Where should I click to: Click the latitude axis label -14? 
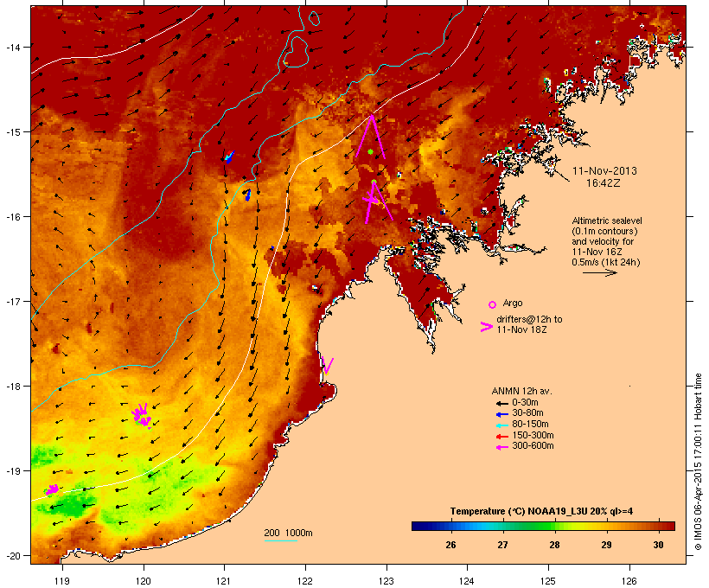13,47
